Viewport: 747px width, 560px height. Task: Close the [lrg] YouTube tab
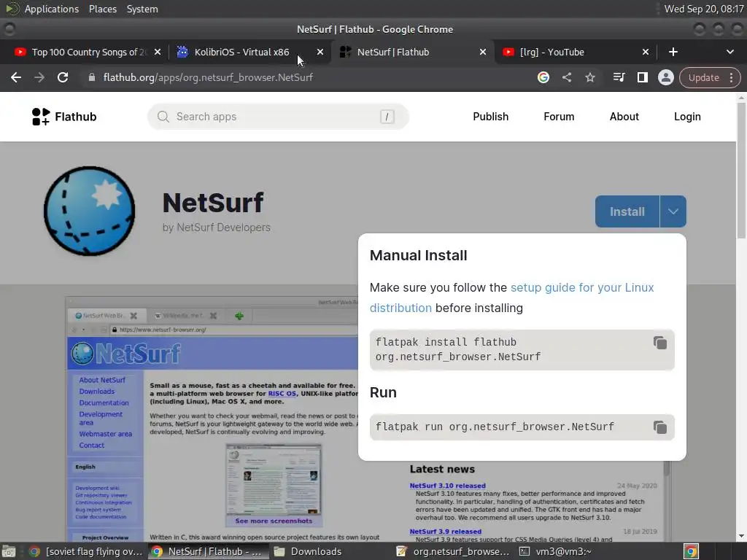(x=646, y=52)
